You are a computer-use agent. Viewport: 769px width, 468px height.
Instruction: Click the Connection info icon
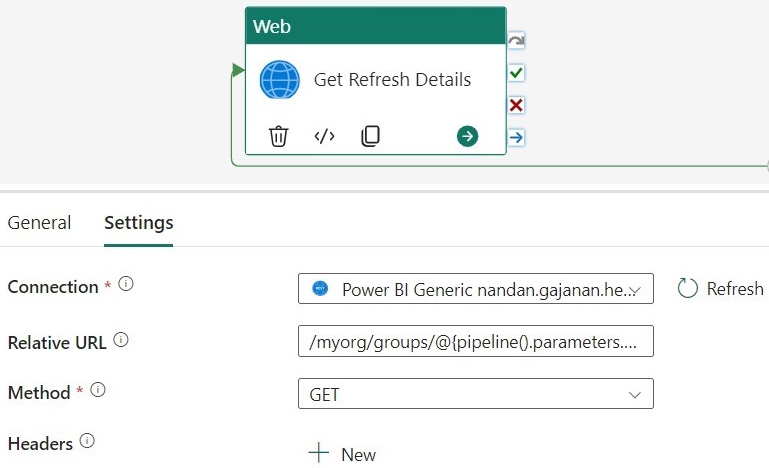126,284
